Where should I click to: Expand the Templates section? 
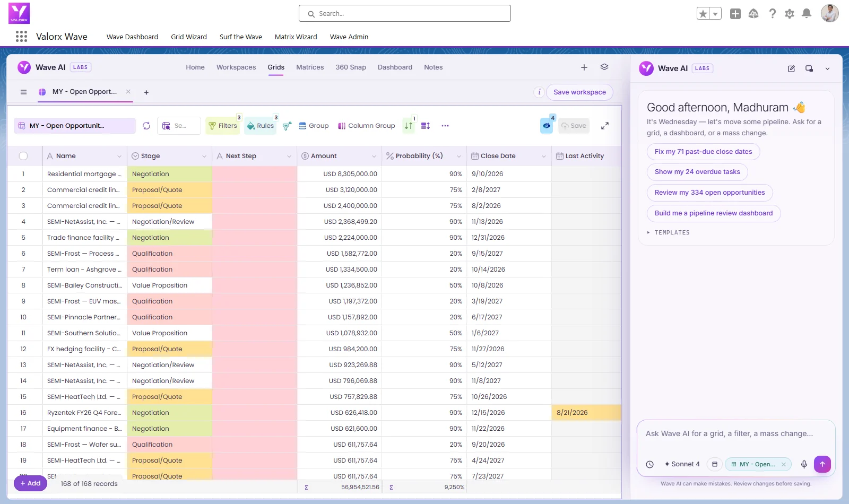[x=669, y=232]
